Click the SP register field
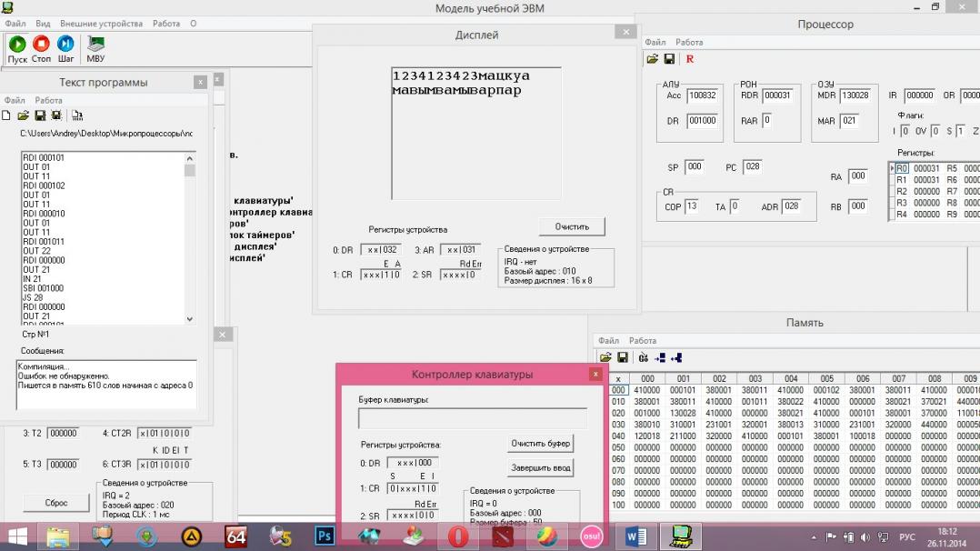 tap(694, 167)
